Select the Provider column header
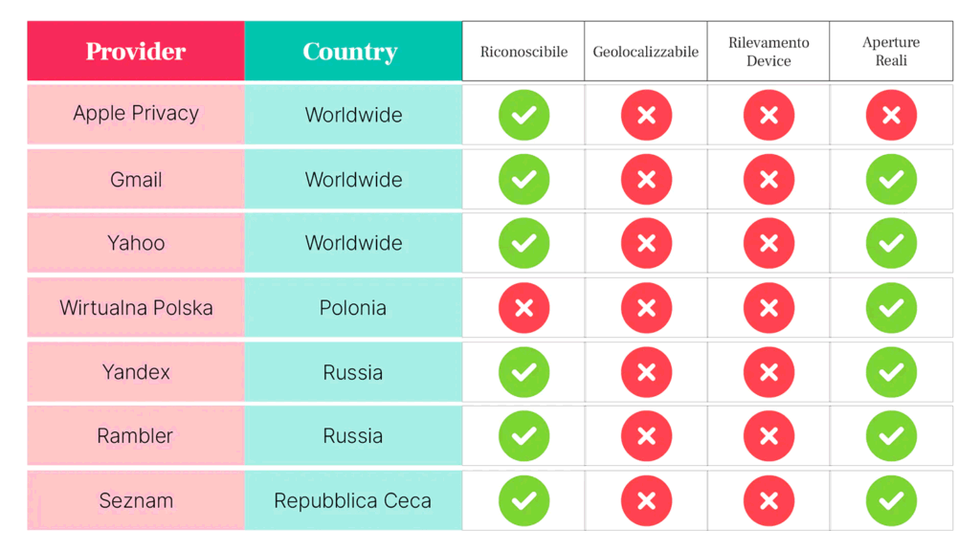Image resolution: width=980 pixels, height=551 pixels. (x=136, y=51)
